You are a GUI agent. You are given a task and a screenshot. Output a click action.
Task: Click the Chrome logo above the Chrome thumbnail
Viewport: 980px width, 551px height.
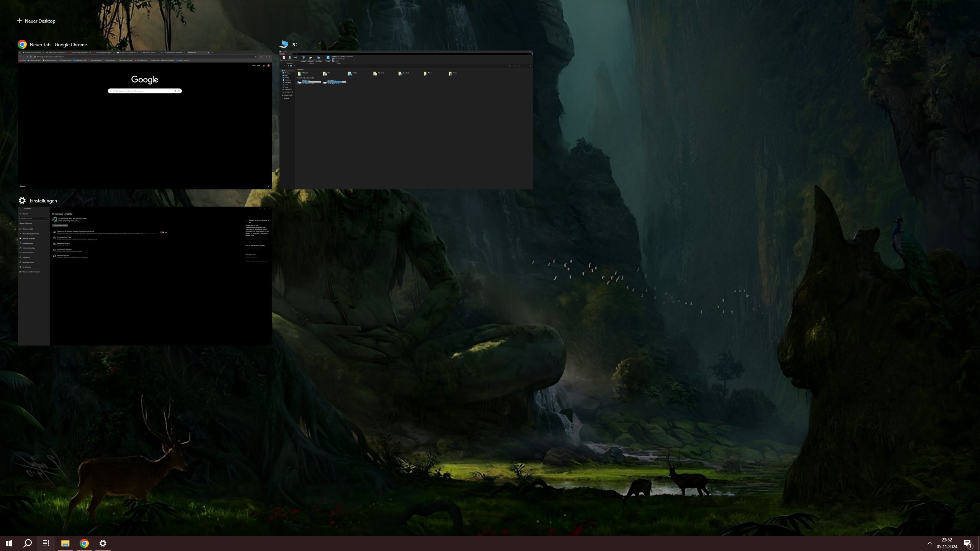tap(22, 44)
